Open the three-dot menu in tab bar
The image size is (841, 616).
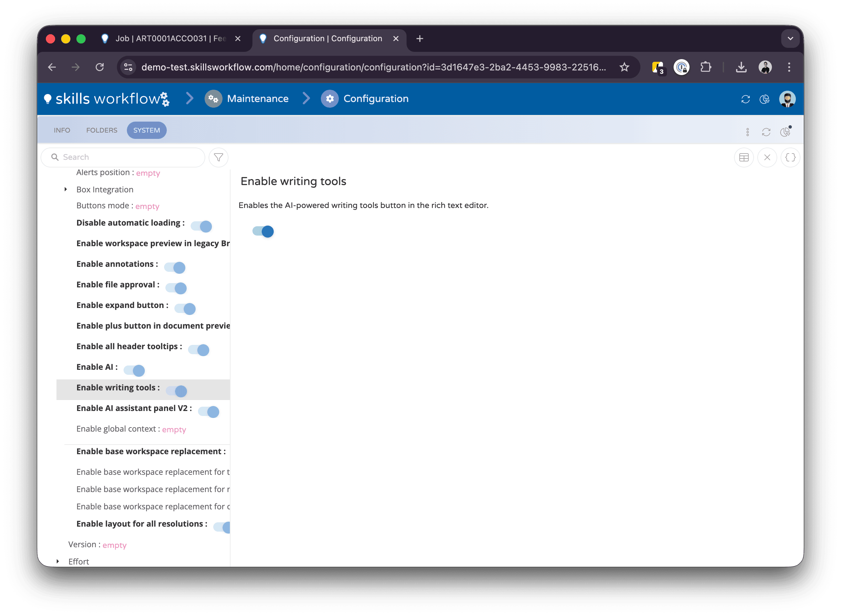747,132
